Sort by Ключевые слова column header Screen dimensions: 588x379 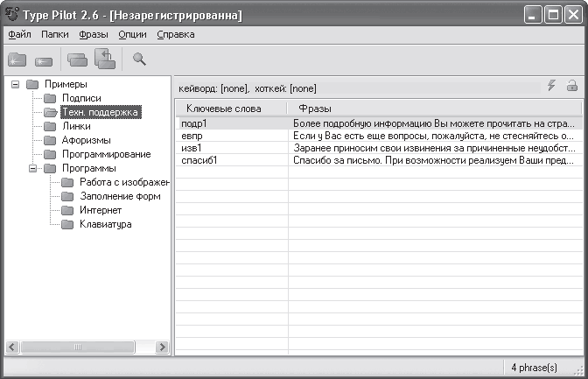(231, 109)
